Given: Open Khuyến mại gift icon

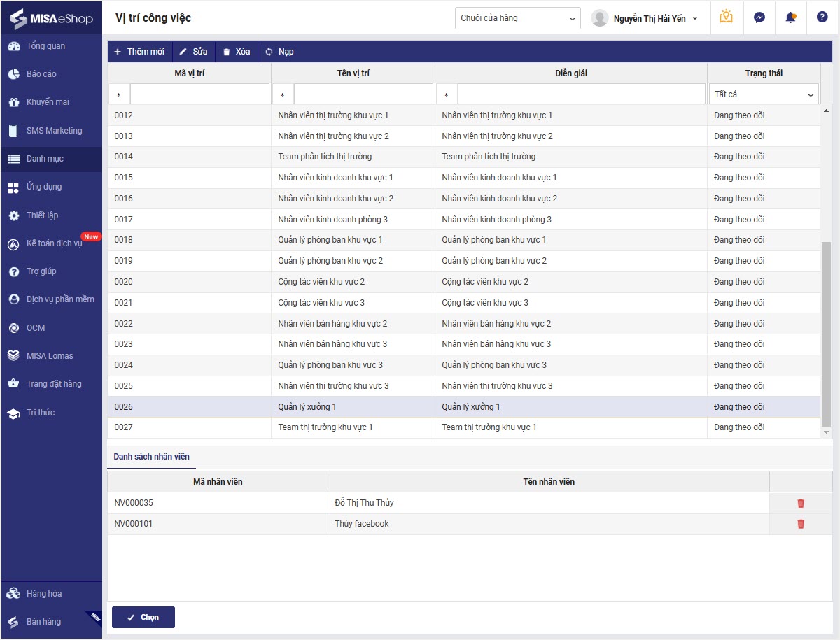Looking at the screenshot, I should (x=13, y=102).
